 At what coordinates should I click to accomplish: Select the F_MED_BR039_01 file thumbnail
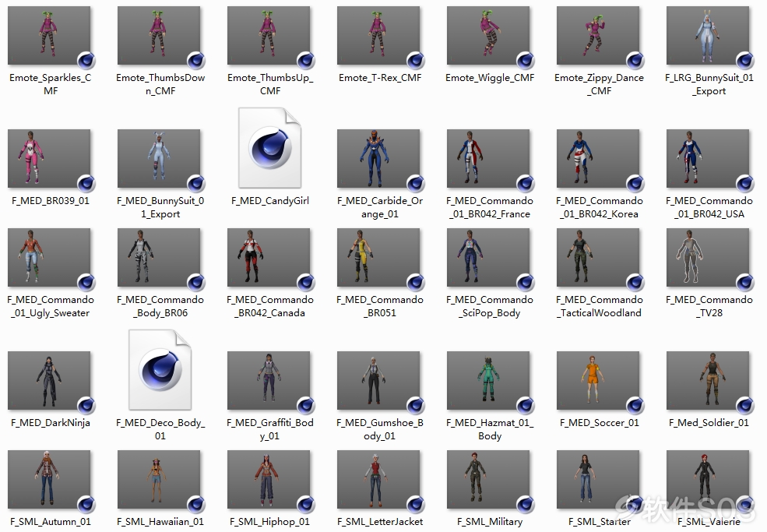(49, 159)
